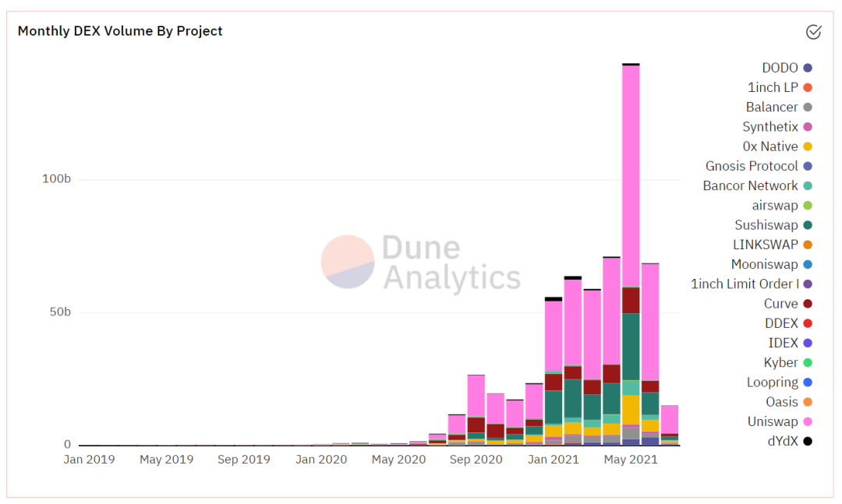Click the Jan 2021 x-axis label

[553, 460]
